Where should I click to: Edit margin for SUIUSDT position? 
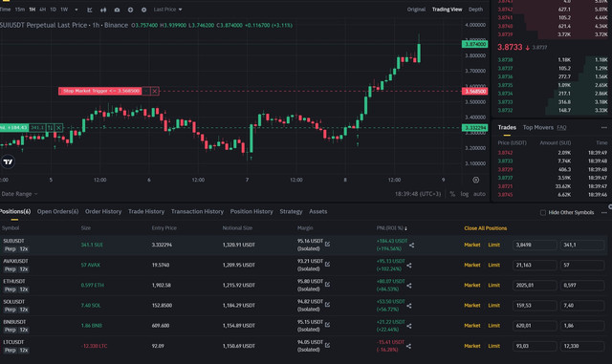click(327, 245)
